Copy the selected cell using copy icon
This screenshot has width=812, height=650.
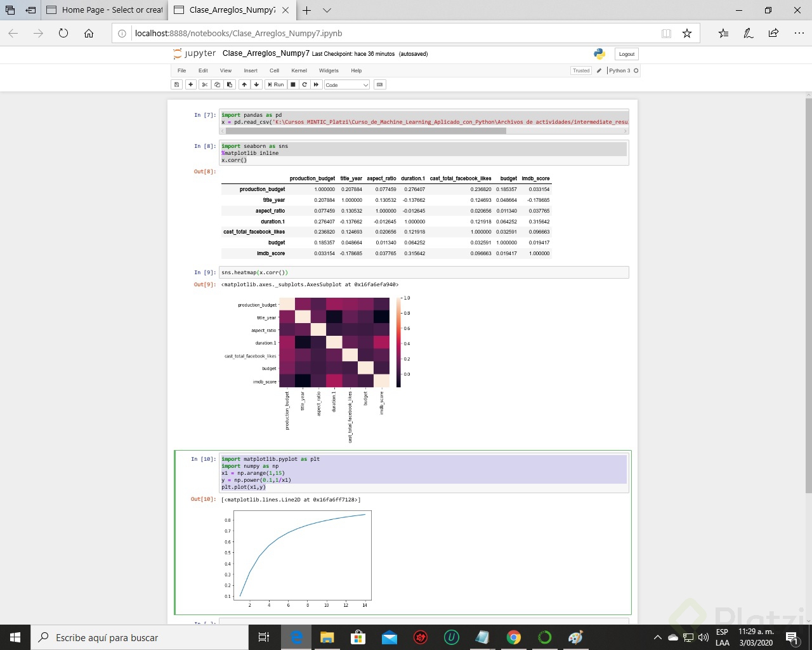[x=216, y=84]
